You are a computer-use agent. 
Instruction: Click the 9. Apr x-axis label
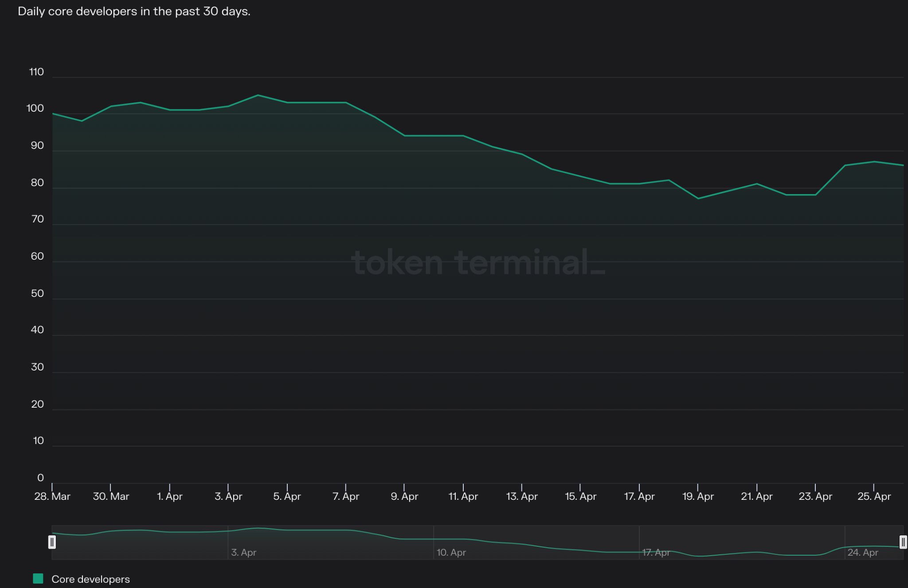[404, 496]
